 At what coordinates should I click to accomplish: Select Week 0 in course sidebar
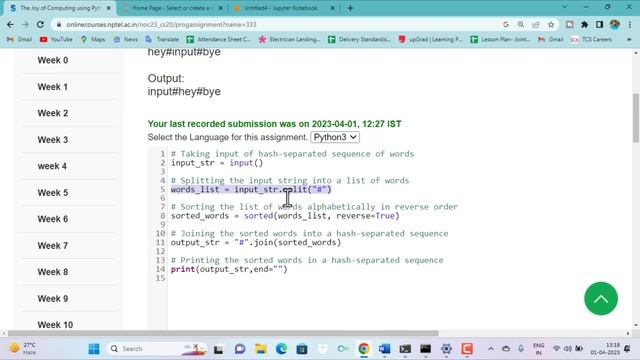(x=53, y=60)
